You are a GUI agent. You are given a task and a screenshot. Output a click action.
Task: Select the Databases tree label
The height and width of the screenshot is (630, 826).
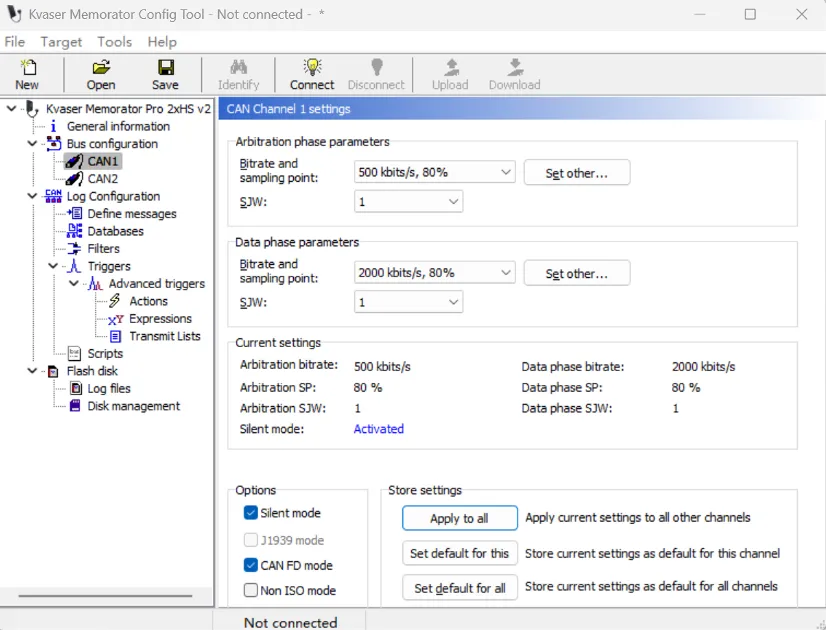click(115, 231)
